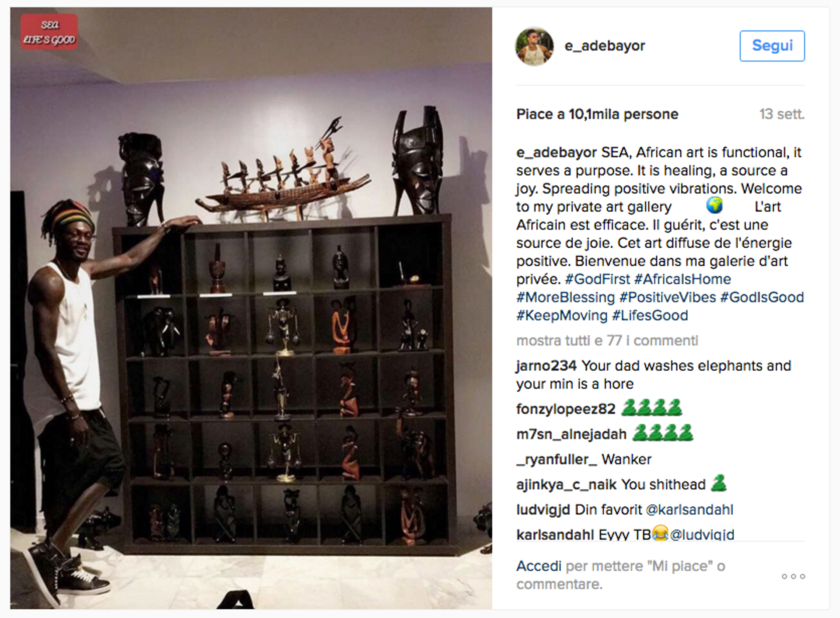840x618 pixels.
Task: Click fonzylopeez82's row of emojis
Action: coord(651,408)
